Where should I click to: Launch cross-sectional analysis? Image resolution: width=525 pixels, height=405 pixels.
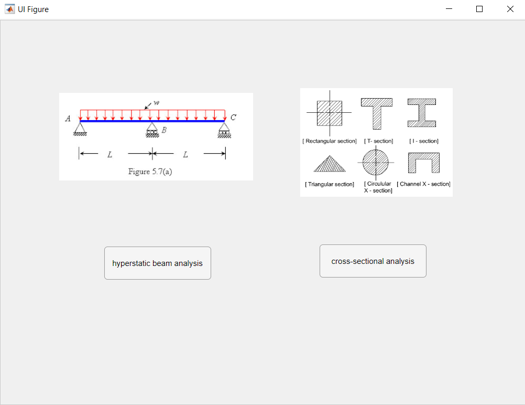pos(373,261)
